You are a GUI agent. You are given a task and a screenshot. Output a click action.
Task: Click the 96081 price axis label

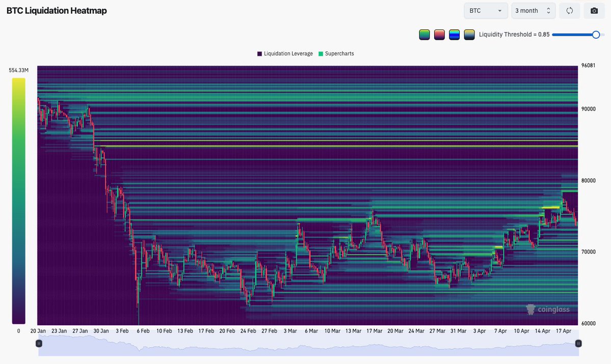tap(589, 65)
